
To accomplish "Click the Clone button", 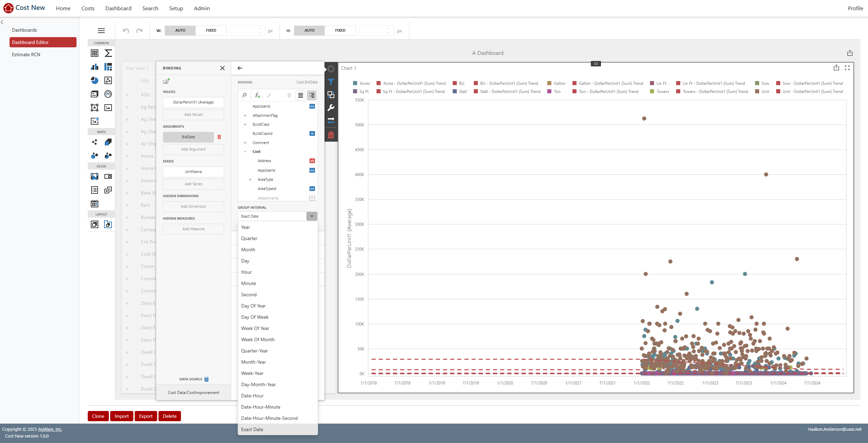I will (x=98, y=416).
